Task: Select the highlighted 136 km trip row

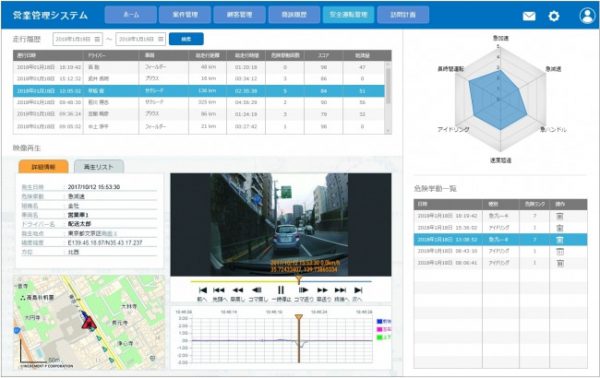Action: [x=199, y=91]
